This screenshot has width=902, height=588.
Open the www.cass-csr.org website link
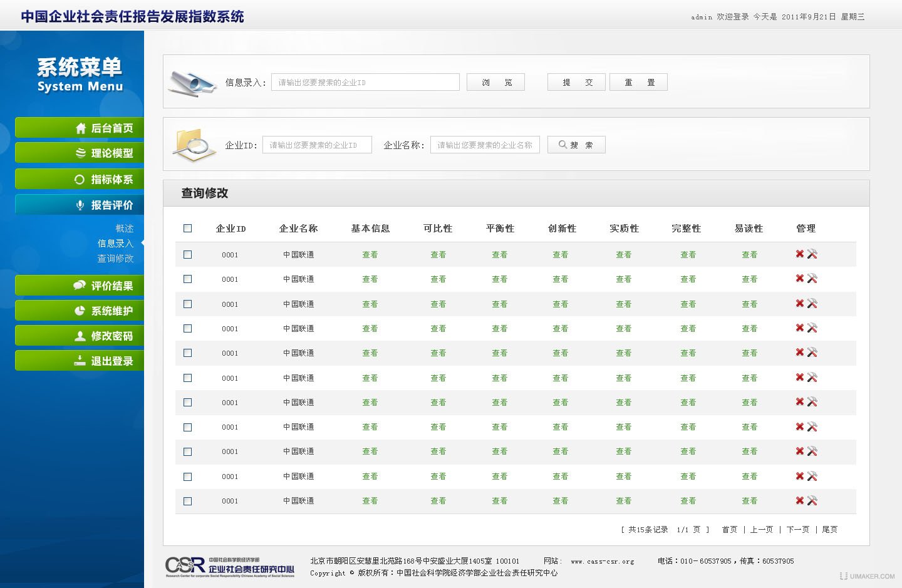[603, 561]
